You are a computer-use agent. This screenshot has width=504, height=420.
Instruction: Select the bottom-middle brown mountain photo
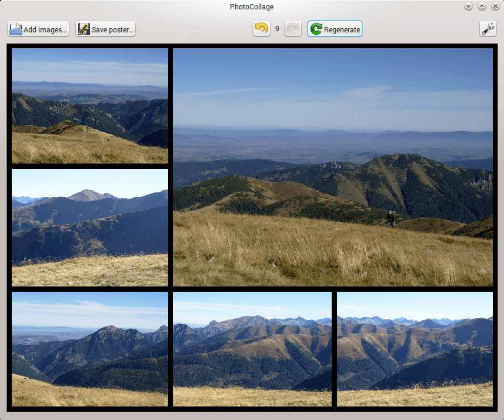click(252, 349)
